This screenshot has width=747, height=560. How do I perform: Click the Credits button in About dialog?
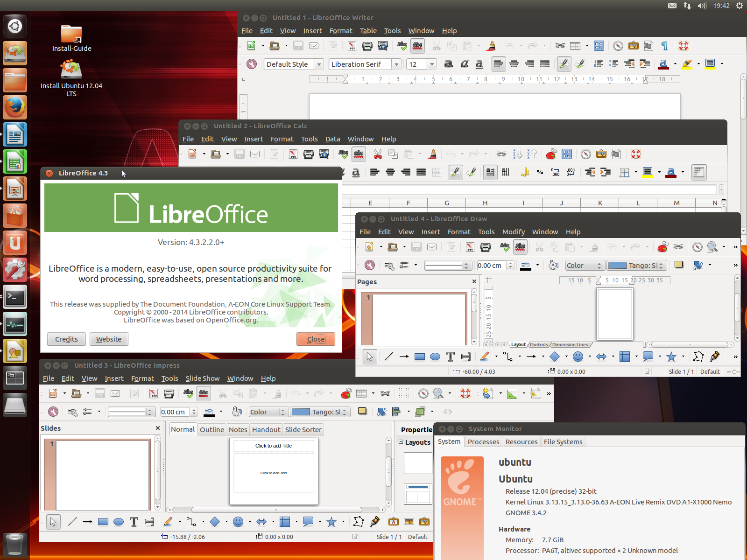[x=66, y=339]
